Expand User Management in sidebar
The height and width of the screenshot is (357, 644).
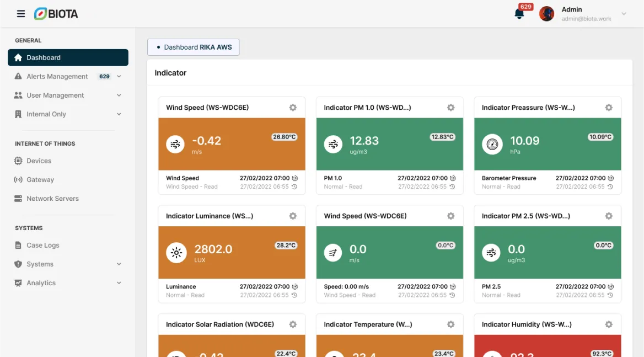[119, 95]
